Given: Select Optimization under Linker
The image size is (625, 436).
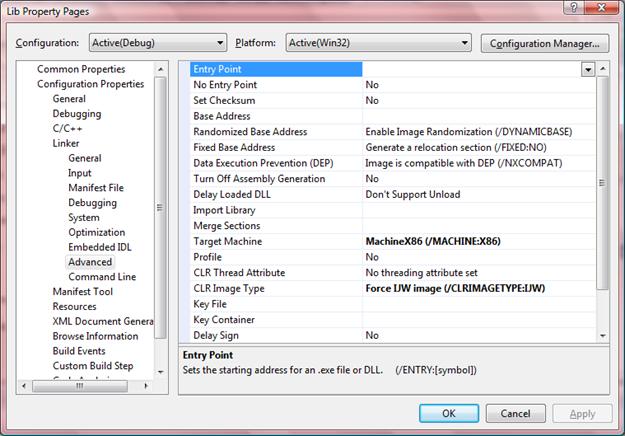Looking at the screenshot, I should 96,232.
